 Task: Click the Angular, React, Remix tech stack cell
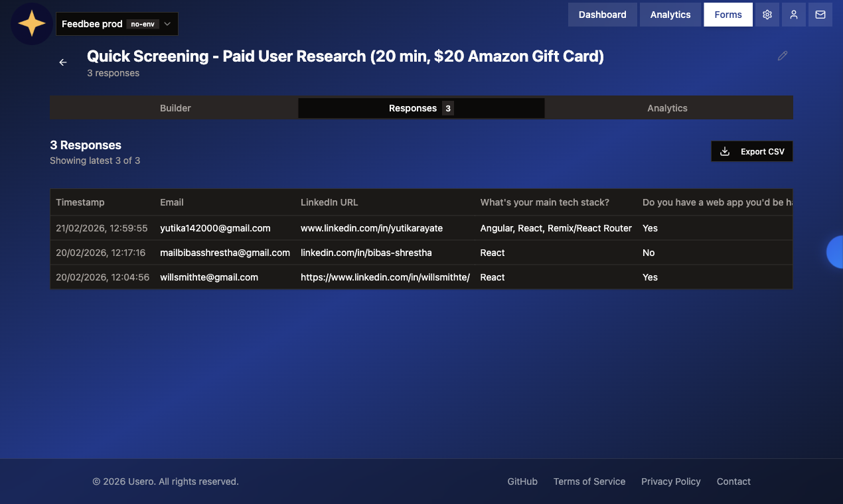point(556,228)
